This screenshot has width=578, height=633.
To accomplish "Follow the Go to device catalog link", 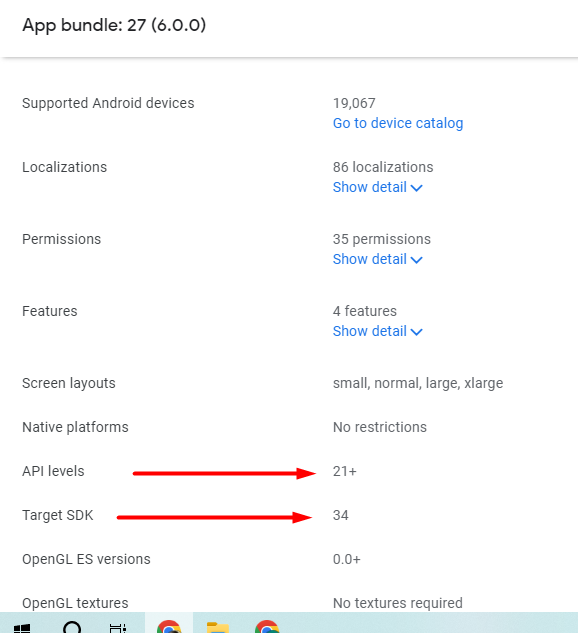I will tap(398, 123).
